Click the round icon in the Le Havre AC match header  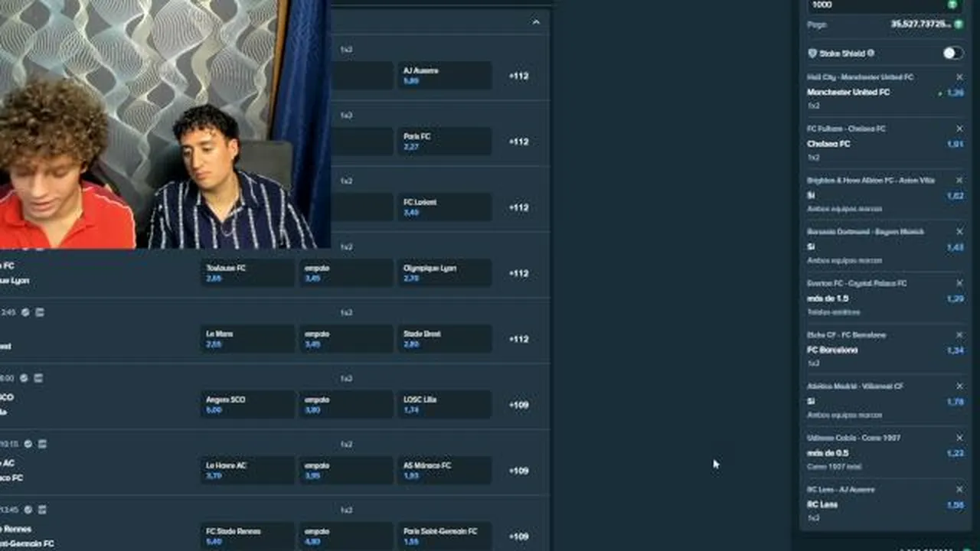[28, 444]
